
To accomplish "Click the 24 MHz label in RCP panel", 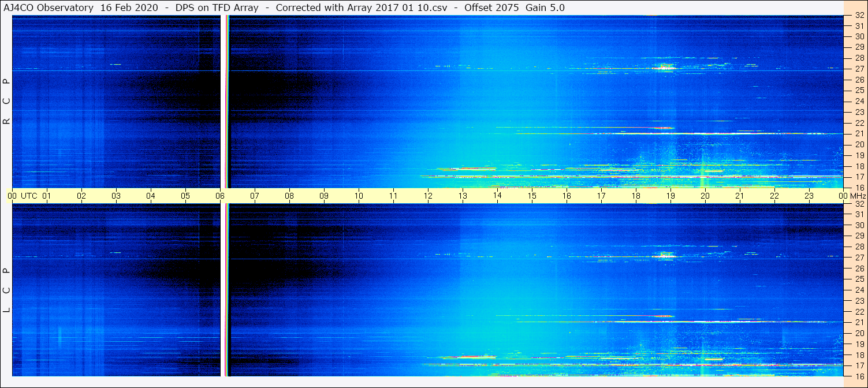I will click(859, 101).
